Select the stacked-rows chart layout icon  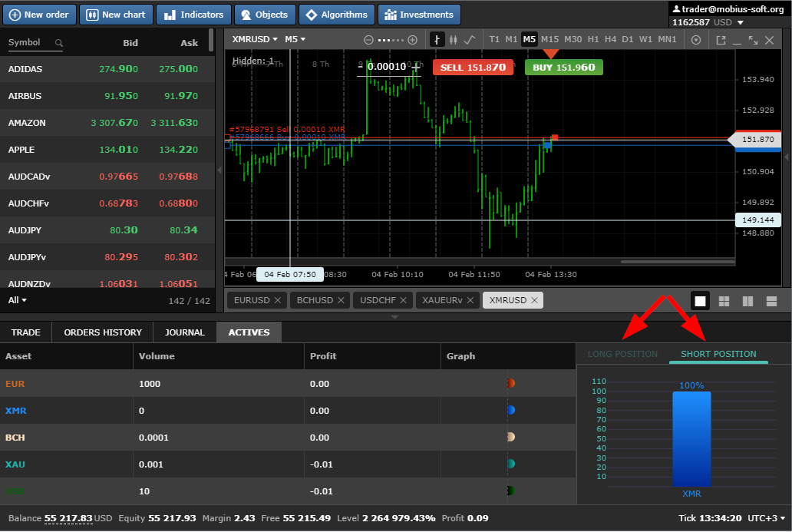click(771, 301)
